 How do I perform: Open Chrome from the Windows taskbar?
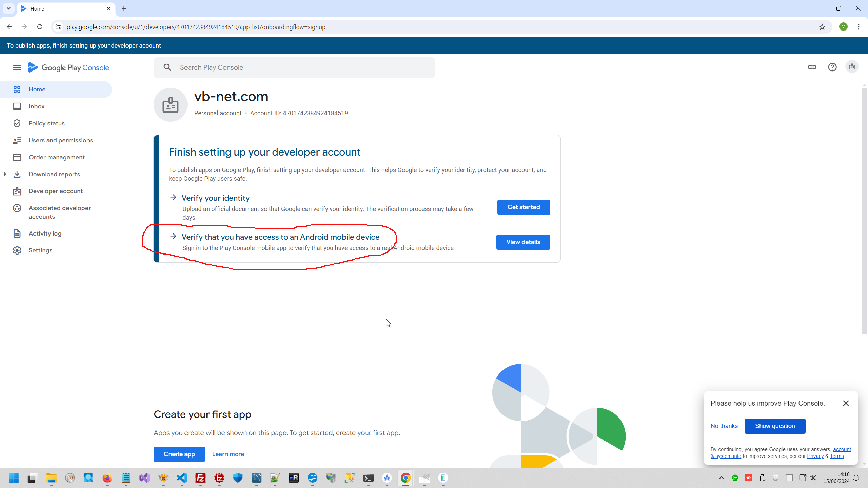coord(406,478)
